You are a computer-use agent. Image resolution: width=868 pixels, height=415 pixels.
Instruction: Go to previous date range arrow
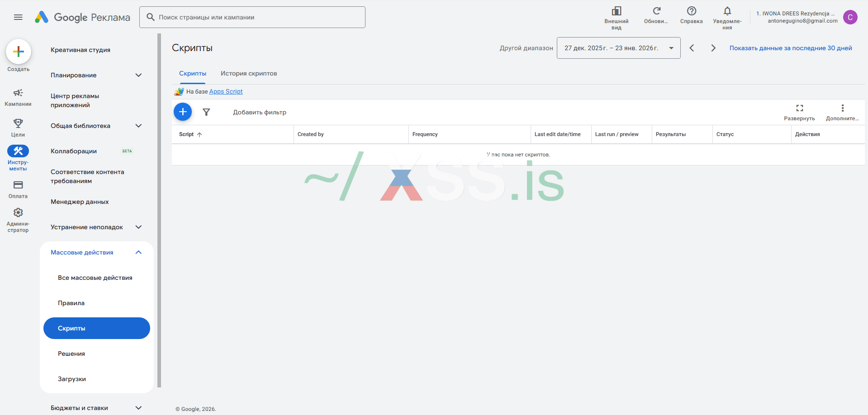692,48
